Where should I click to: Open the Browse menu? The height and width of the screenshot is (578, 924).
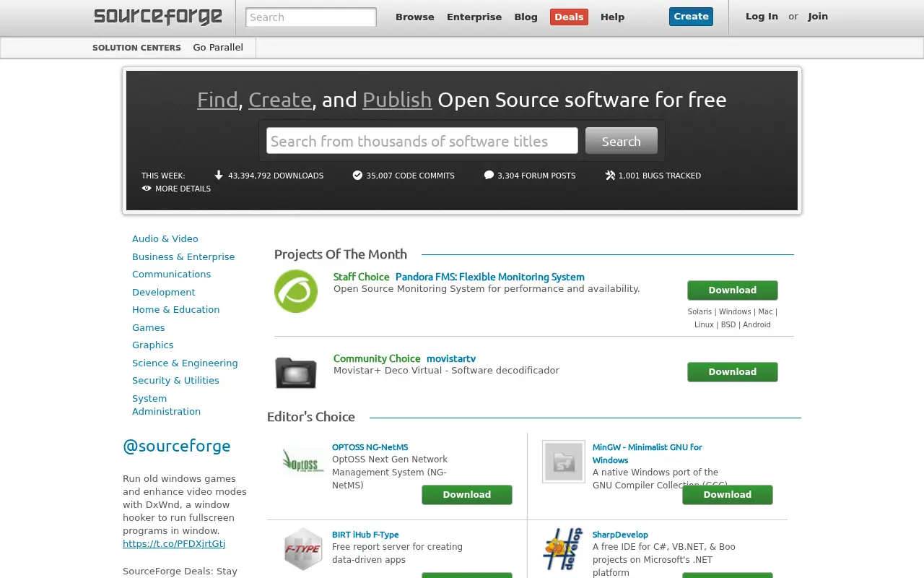415,17
